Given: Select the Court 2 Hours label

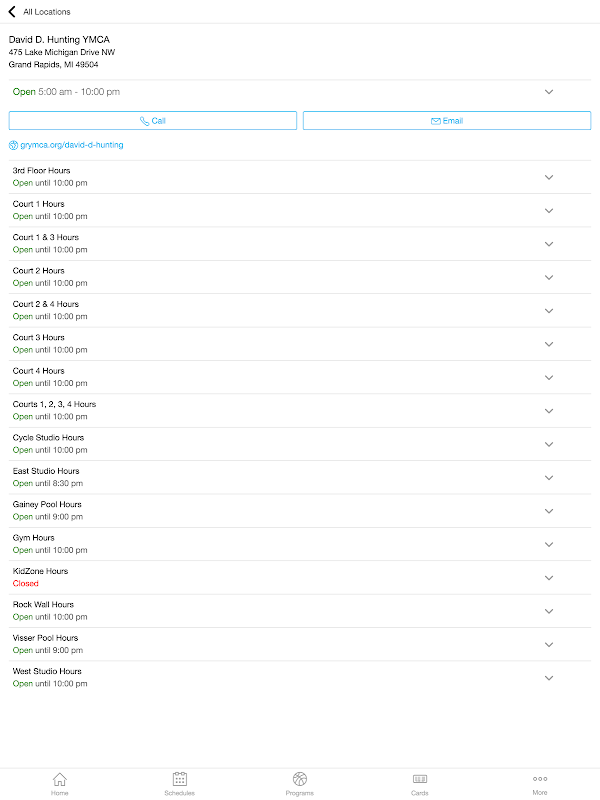Looking at the screenshot, I should [39, 271].
